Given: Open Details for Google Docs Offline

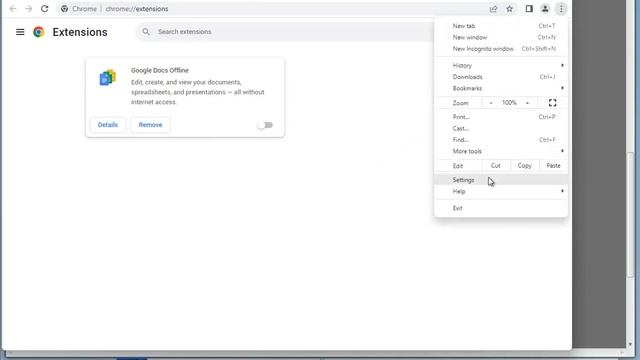Looking at the screenshot, I should click(108, 125).
